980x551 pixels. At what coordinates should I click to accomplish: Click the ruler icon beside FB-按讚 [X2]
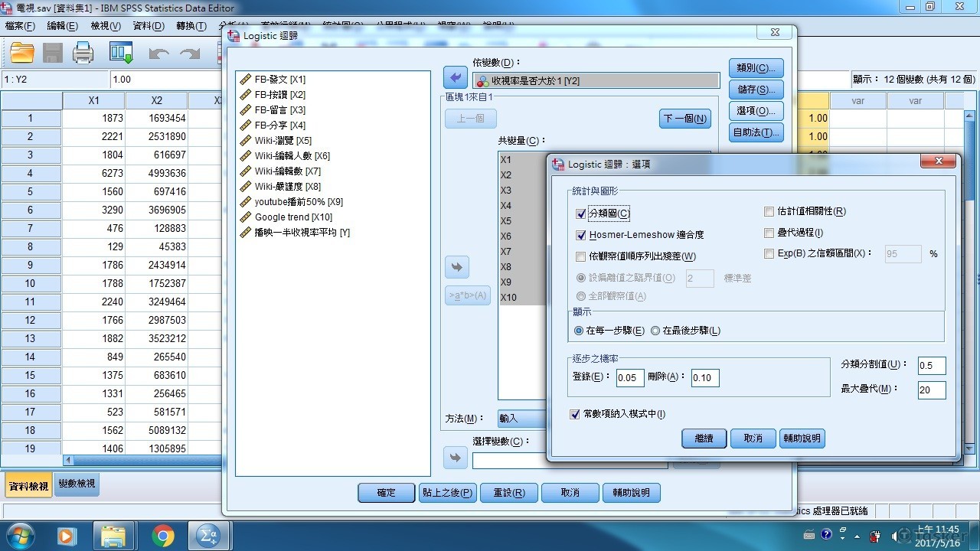pyautogui.click(x=246, y=94)
